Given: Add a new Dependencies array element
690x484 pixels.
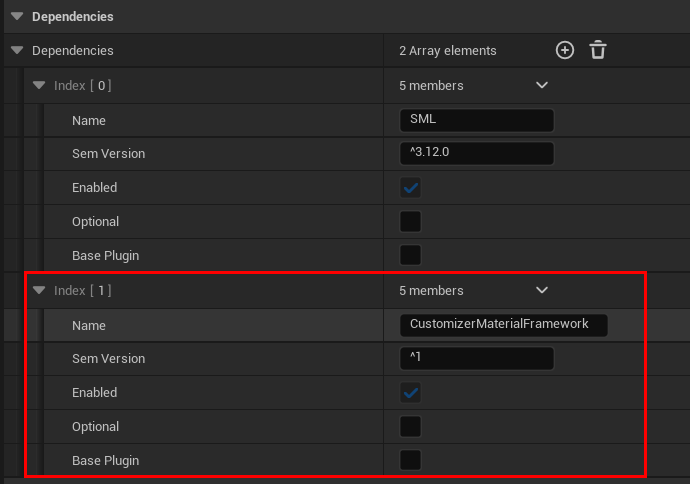Looking at the screenshot, I should pos(565,50).
